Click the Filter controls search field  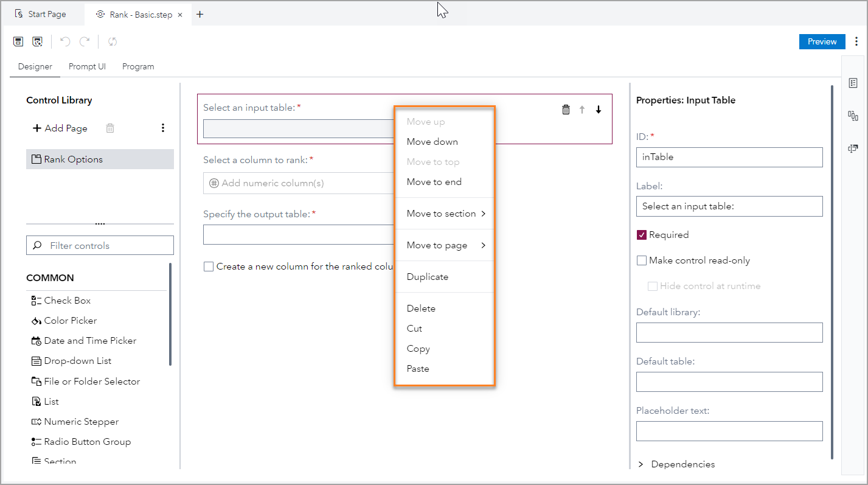coord(99,245)
